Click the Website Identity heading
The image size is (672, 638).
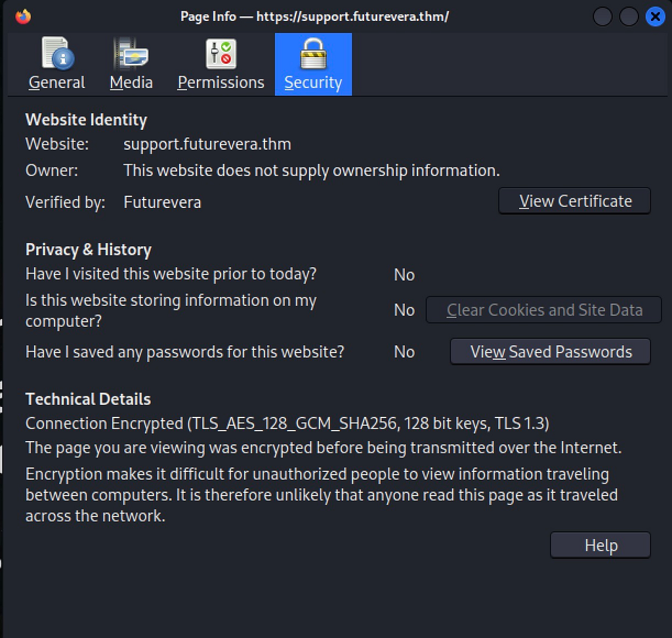pyautogui.click(x=86, y=119)
